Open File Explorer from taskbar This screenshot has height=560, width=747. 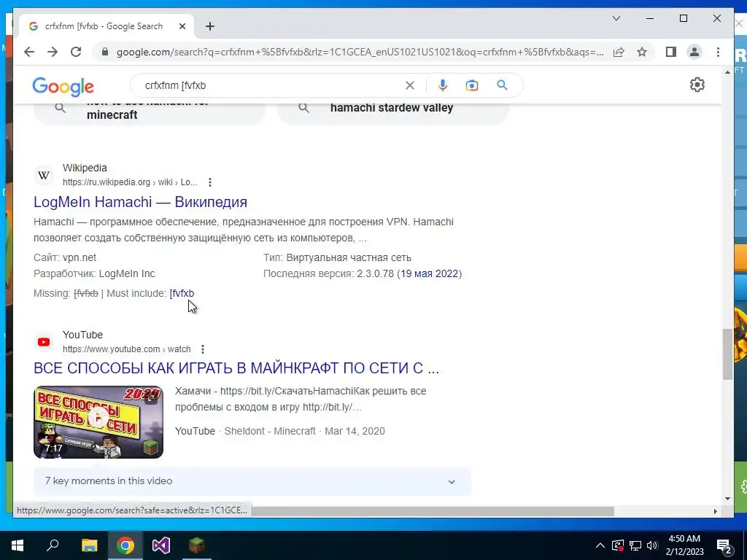[x=89, y=545]
